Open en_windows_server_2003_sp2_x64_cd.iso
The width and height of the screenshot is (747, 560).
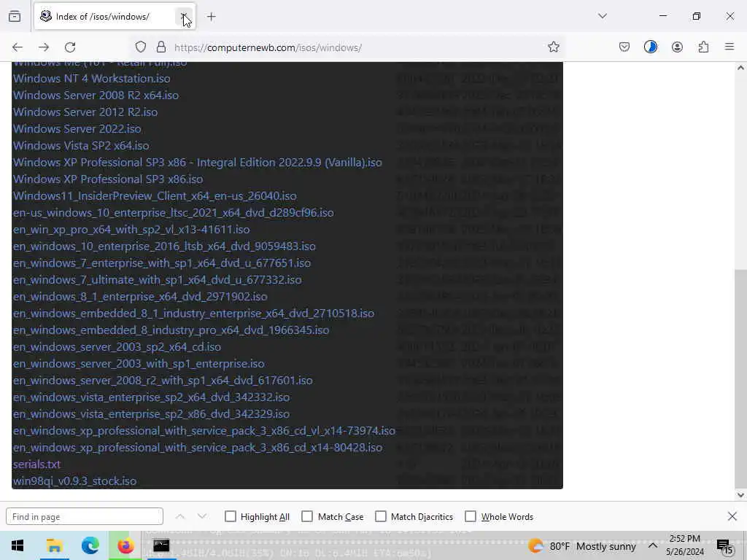click(x=117, y=346)
